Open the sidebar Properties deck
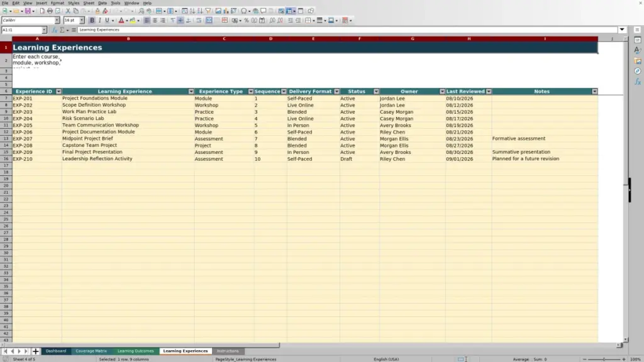This screenshot has width=644, height=362. (x=638, y=40)
